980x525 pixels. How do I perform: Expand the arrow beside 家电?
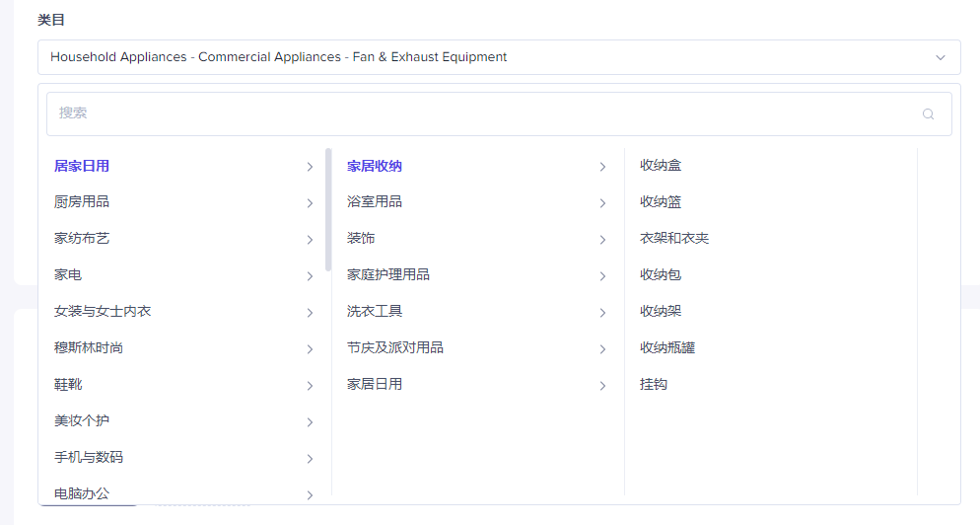pyautogui.click(x=310, y=276)
